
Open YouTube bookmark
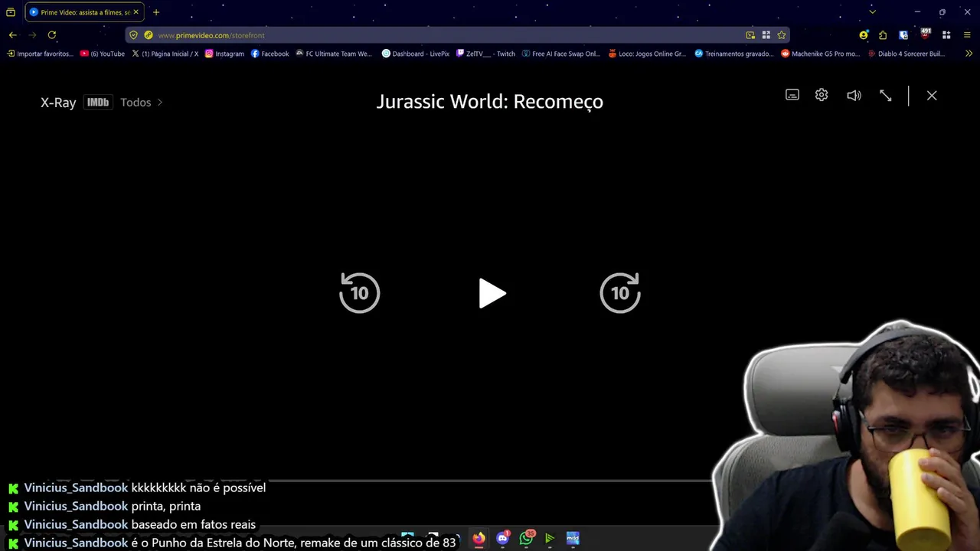(x=103, y=54)
